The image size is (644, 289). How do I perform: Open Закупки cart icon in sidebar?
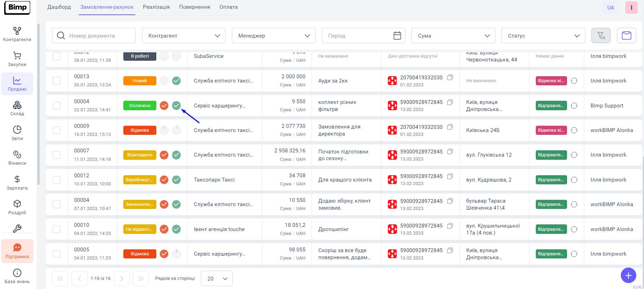(17, 59)
